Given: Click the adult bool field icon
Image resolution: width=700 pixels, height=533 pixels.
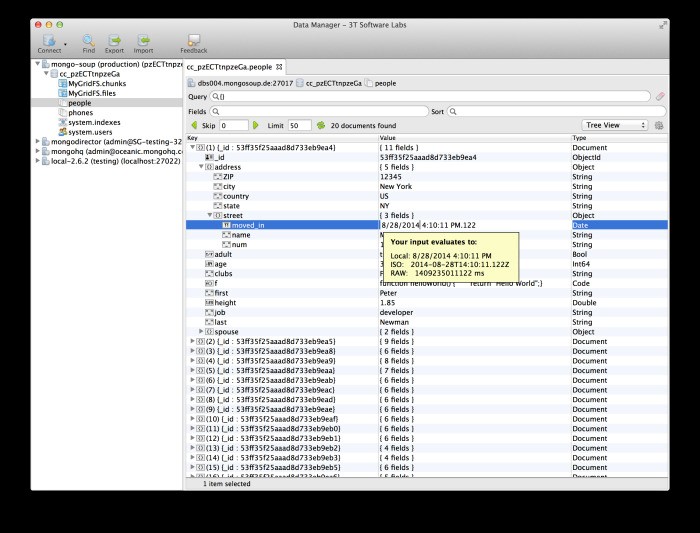Looking at the screenshot, I should pos(209,254).
